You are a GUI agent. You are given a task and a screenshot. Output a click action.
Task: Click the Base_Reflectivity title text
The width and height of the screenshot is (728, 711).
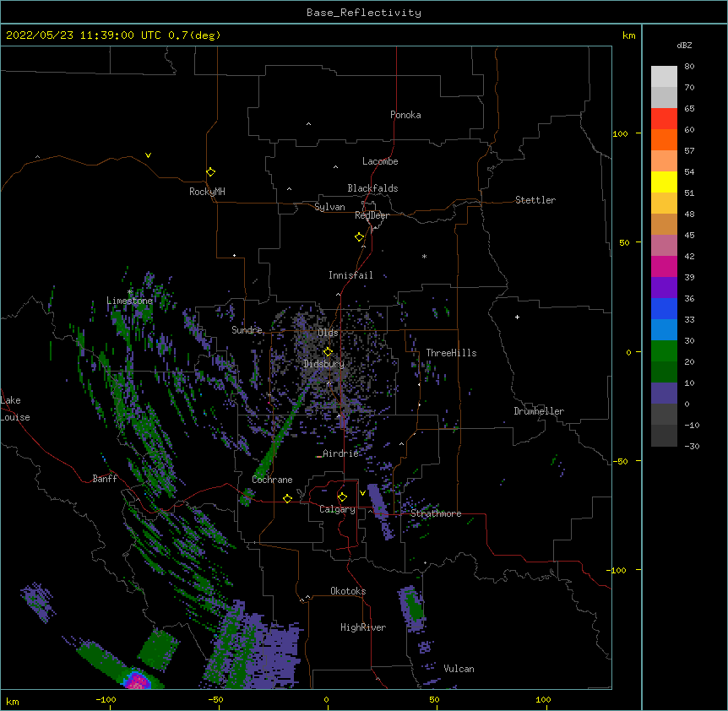coord(364,13)
